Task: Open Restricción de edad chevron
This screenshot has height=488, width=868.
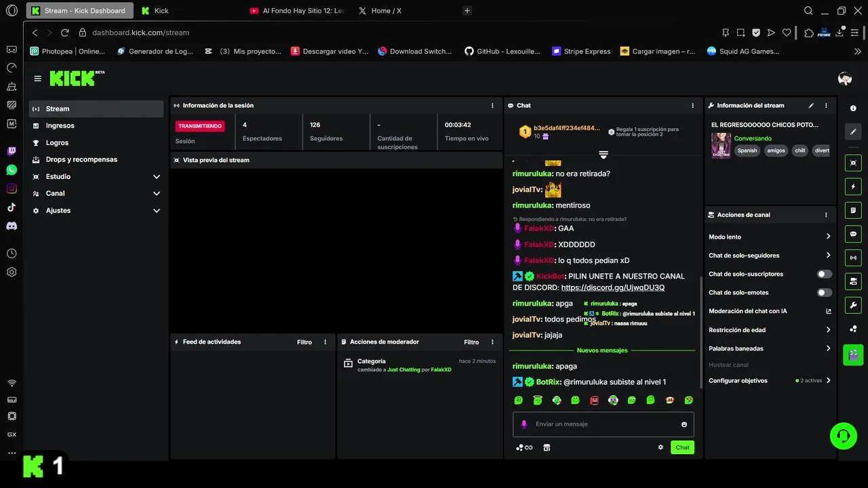Action: (828, 330)
